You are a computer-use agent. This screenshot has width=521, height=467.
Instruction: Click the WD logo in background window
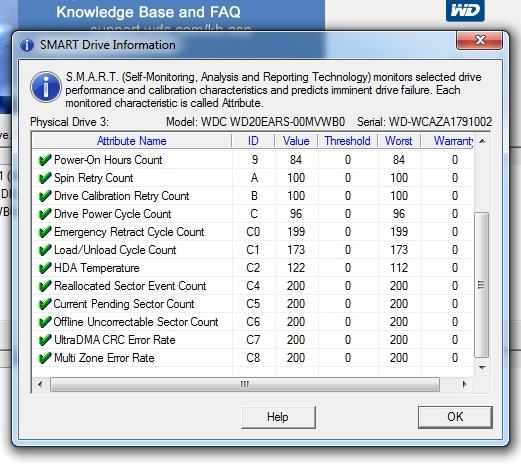point(465,11)
